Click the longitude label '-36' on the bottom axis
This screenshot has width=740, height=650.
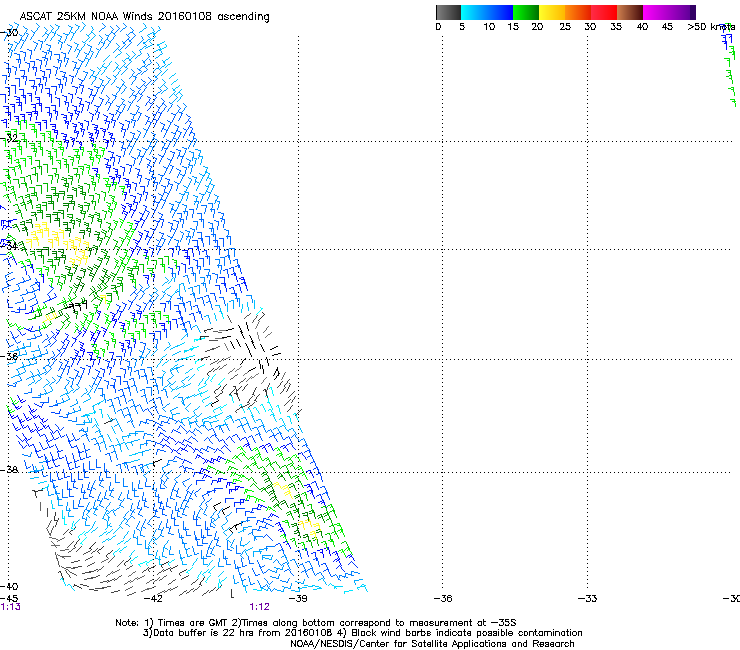443,599
